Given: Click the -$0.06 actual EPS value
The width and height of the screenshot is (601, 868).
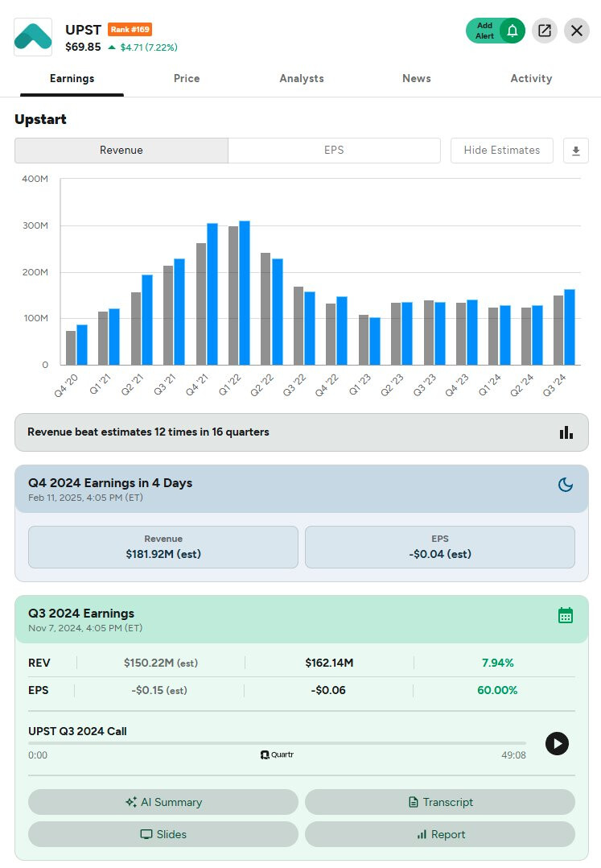Looking at the screenshot, I should click(x=328, y=690).
